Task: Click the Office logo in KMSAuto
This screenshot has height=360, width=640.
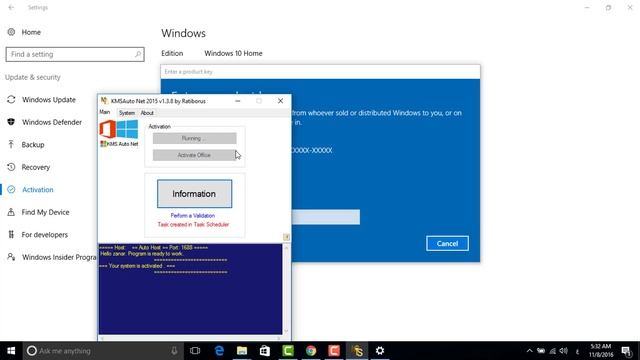Action: pyautogui.click(x=108, y=129)
